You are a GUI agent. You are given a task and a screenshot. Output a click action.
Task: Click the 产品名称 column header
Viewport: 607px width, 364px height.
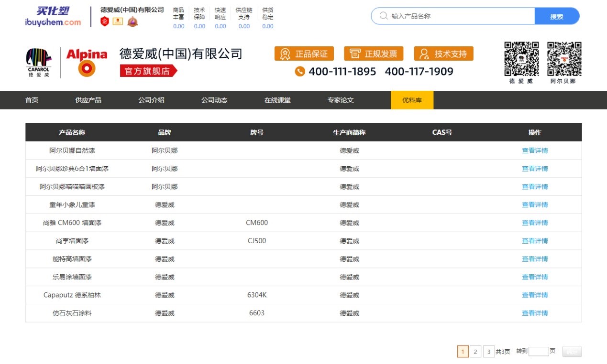click(x=72, y=132)
